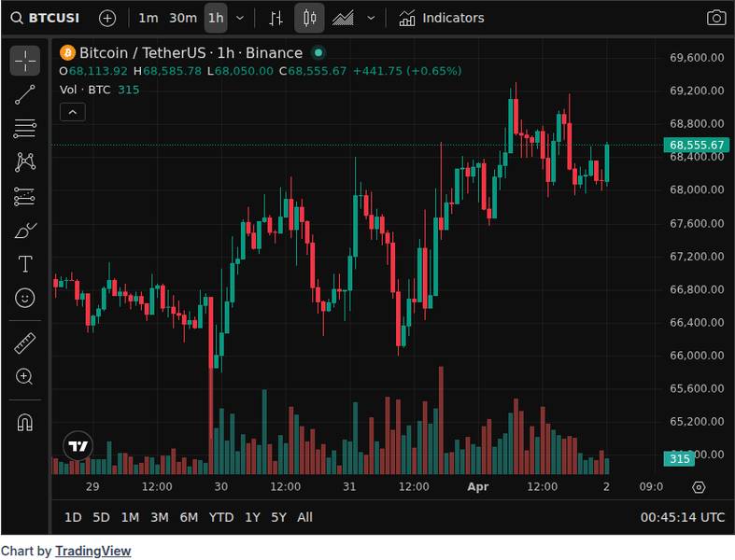Select the 30m timeframe
The height and width of the screenshot is (560, 735).
pos(183,19)
